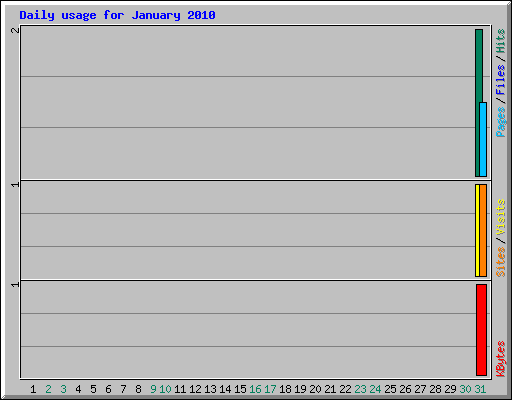Click the 'Files' legend label

500,79
